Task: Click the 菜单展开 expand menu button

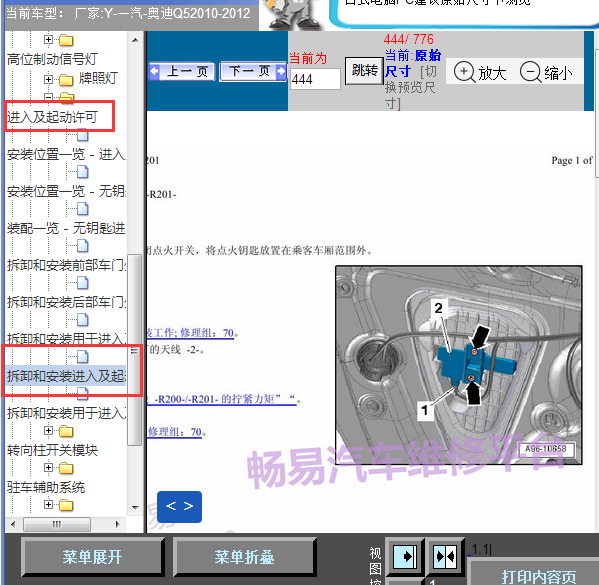Action: click(93, 557)
